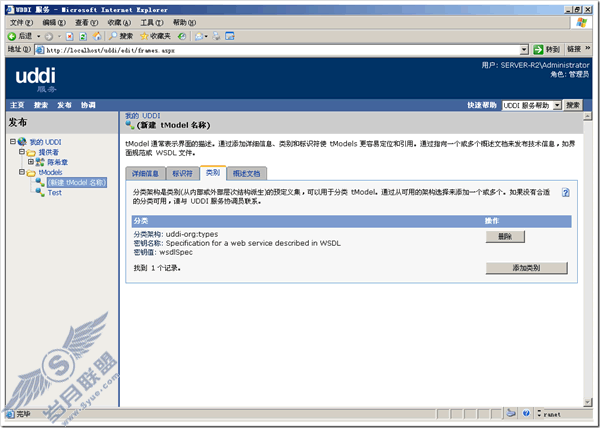Expand the 陈希章 provider node
Image resolution: width=600 pixels, height=428 pixels.
[x=31, y=162]
